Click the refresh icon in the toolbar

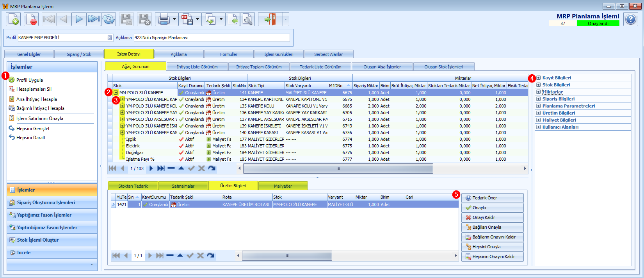109,19
